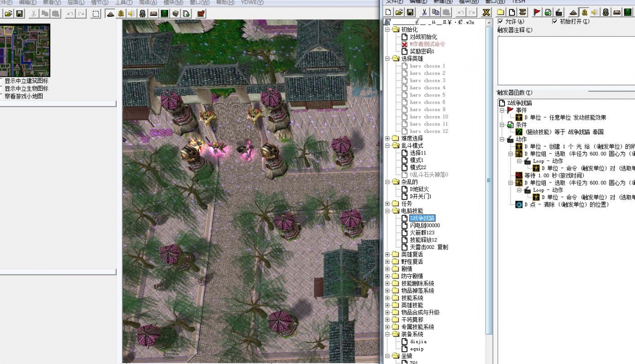Open map file in main editor toolbar
Viewport: 635px width, 364px height.
[8, 13]
